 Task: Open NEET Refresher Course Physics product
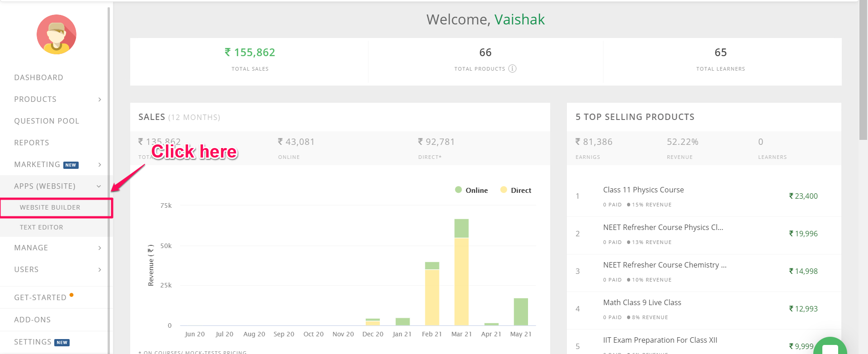(x=663, y=227)
